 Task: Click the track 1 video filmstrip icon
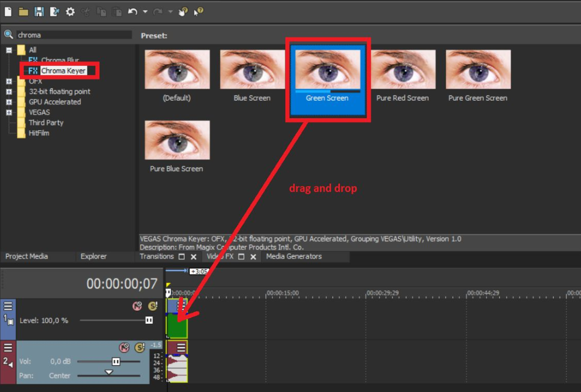pyautogui.click(x=10, y=322)
